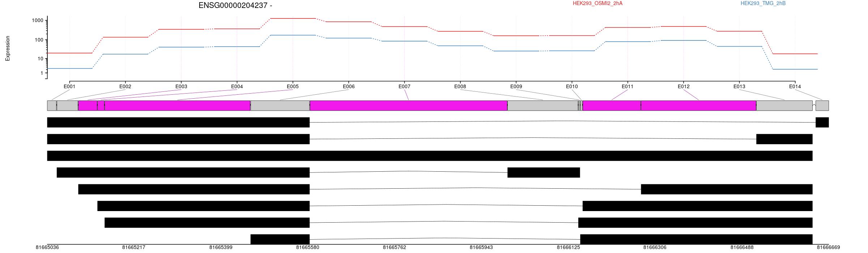This screenshot has width=868, height=253.
Task: Click the short middle exon of fourth transcript
Action: point(544,172)
